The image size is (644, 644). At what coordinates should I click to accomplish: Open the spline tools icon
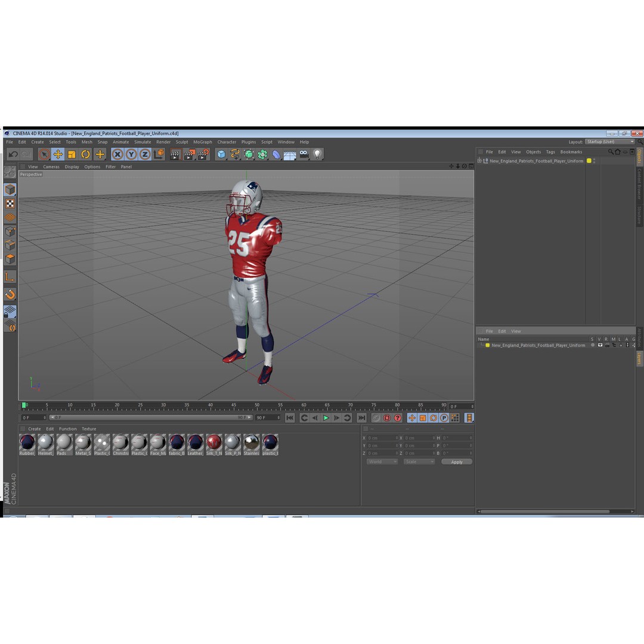click(x=235, y=154)
